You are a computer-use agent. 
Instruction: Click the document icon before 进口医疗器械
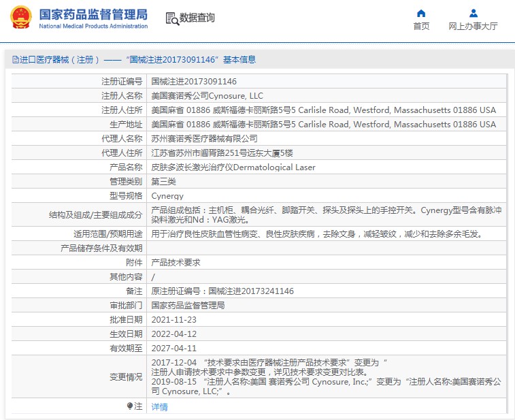[16, 59]
